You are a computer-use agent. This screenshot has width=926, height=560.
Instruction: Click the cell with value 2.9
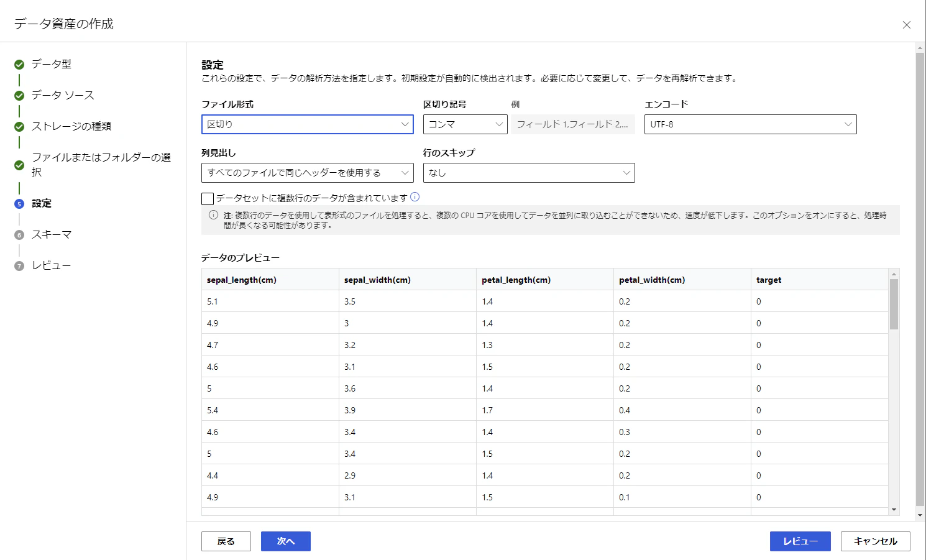408,475
